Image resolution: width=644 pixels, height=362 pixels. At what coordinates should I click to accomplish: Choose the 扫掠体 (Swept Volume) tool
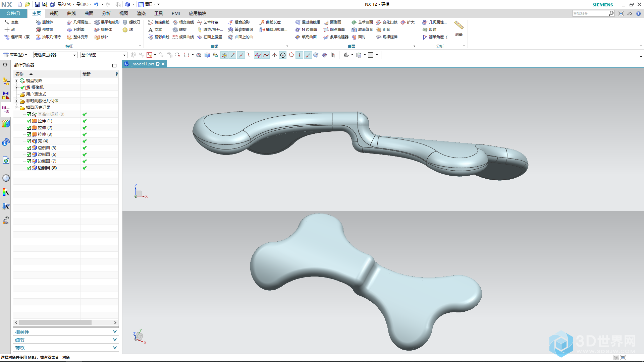(x=103, y=29)
